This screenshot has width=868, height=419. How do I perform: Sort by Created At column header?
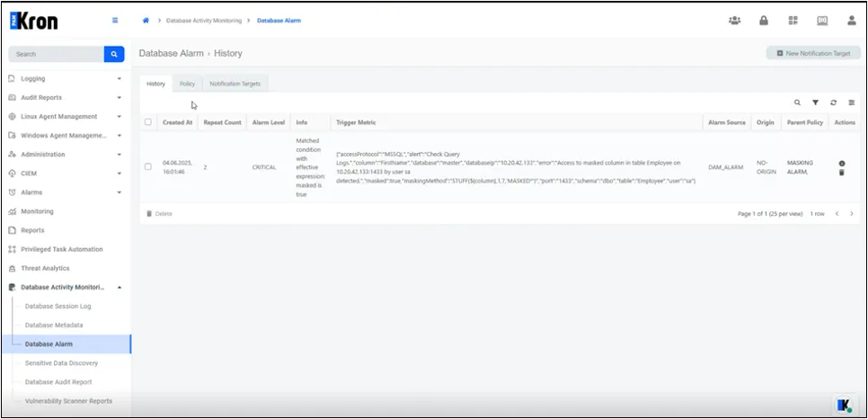[177, 122]
